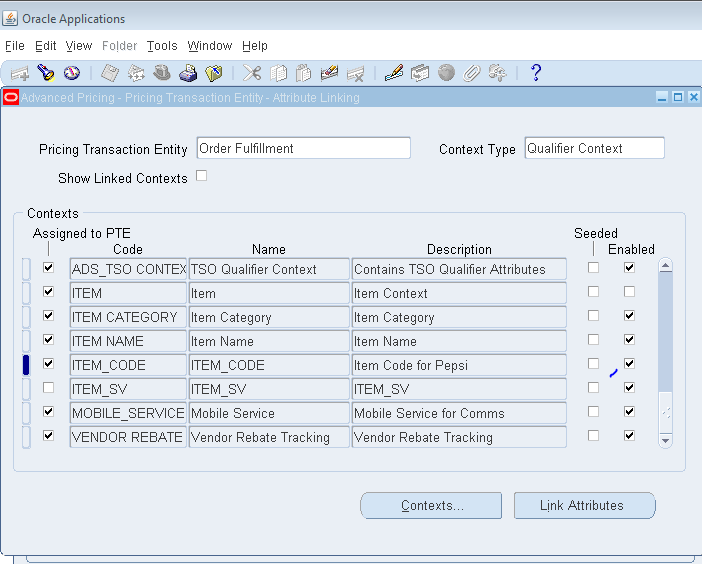Click the Clear Record eraser icon
Screen dimensions: 702x564
[x=330, y=73]
